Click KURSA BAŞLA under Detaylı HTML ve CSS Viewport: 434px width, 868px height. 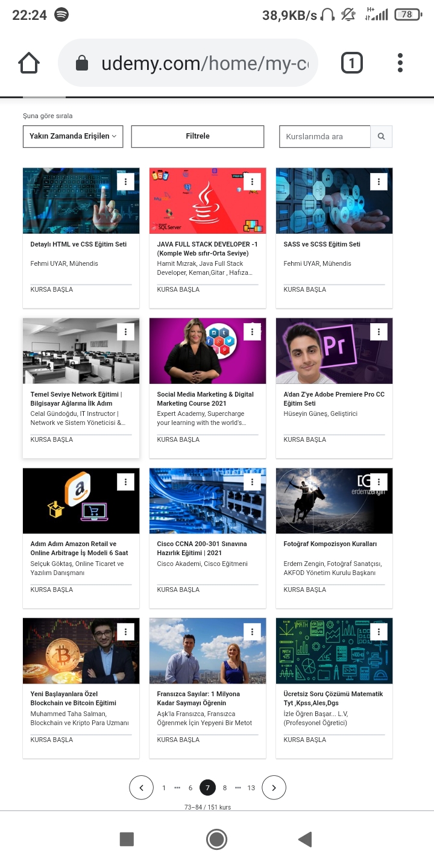tap(52, 289)
